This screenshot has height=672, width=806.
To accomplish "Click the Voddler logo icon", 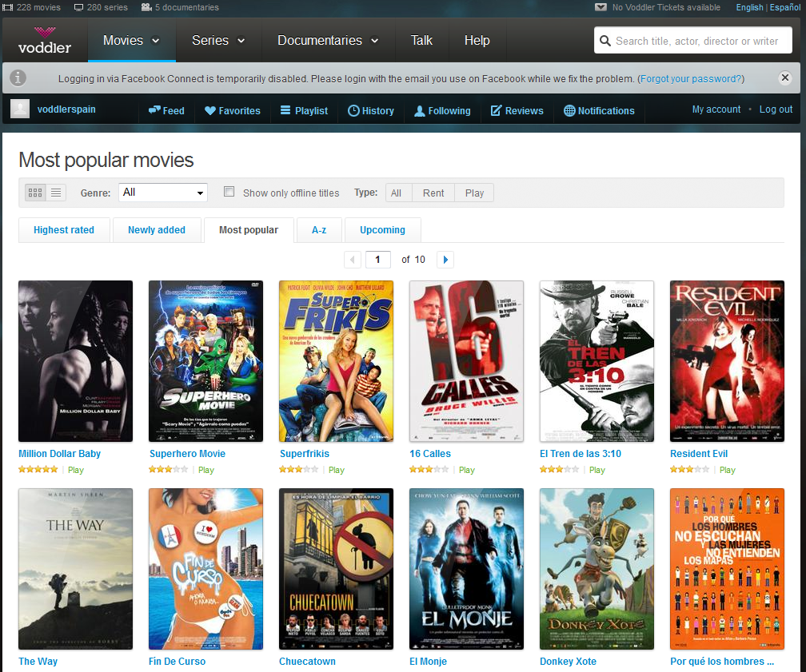I will point(45,40).
